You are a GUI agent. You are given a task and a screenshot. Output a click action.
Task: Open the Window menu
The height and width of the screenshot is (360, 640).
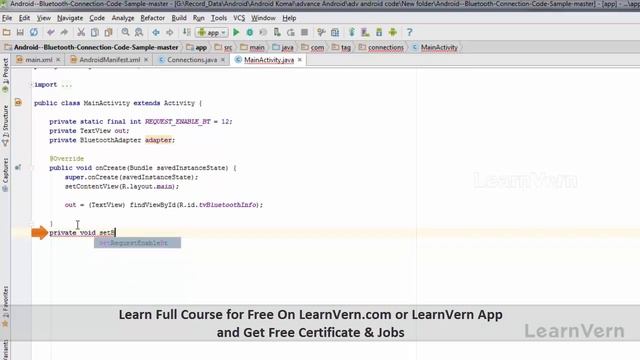pos(263,18)
